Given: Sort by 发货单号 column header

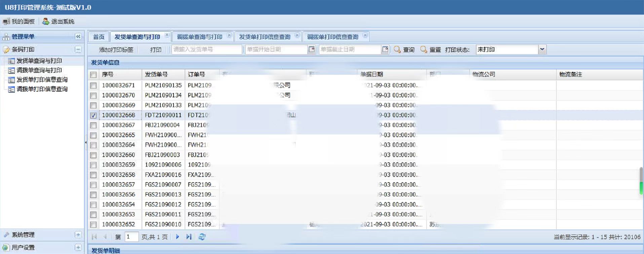Looking at the screenshot, I should point(163,74).
